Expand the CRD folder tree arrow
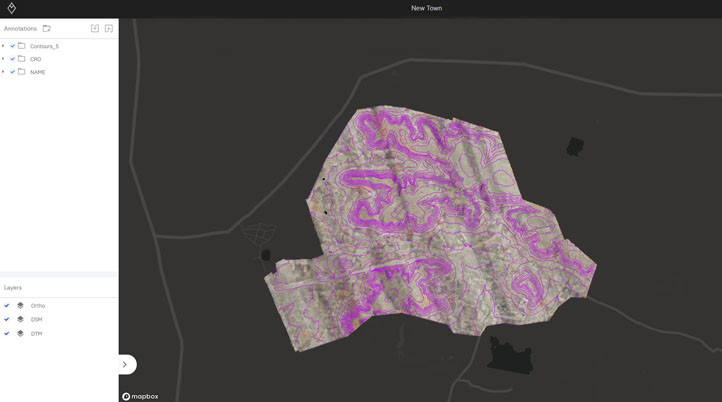Viewport: 722px width, 402px height. (4, 59)
